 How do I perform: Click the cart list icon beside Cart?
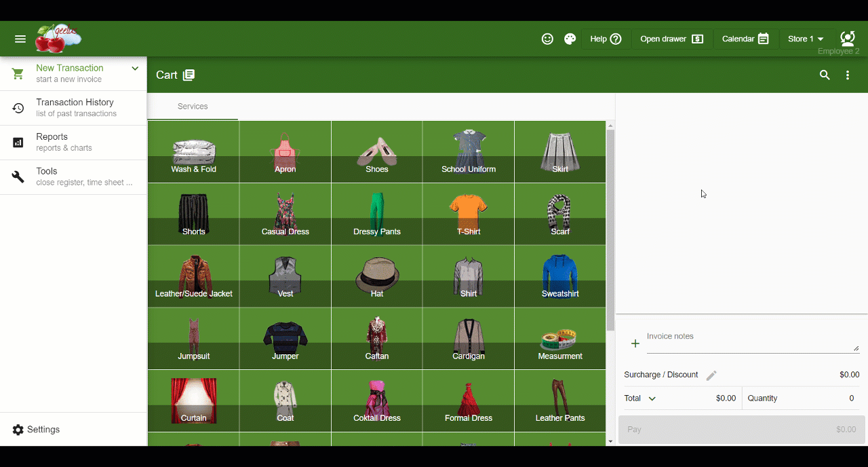pos(189,75)
